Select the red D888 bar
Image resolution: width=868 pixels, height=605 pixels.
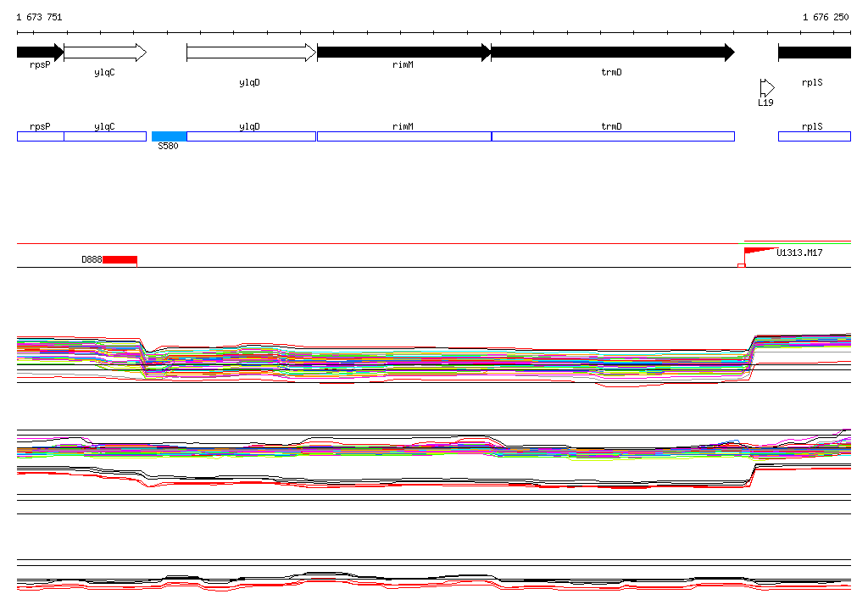(x=120, y=259)
